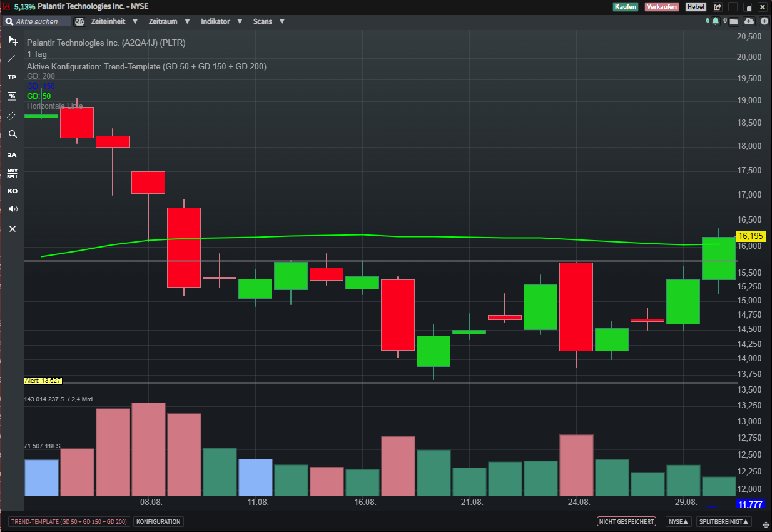Open the Konfiguration button

tap(158, 521)
